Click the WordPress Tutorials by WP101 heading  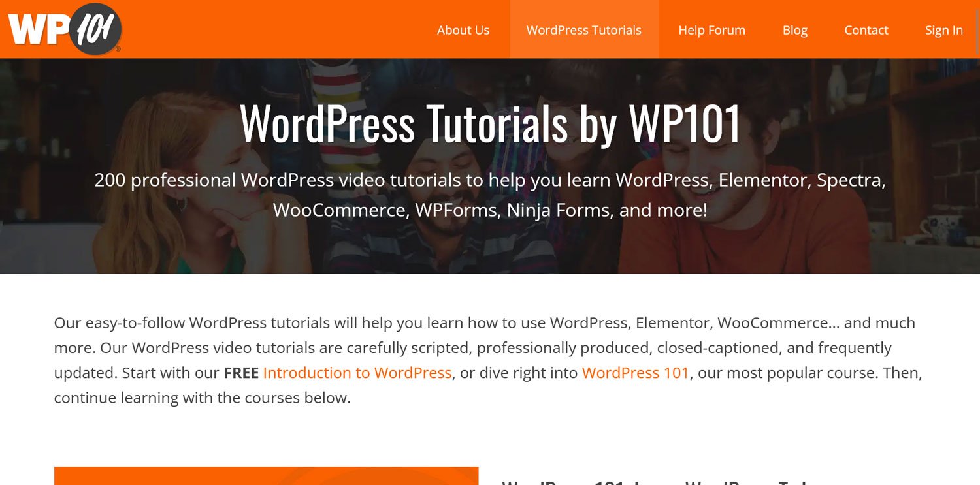click(490, 123)
